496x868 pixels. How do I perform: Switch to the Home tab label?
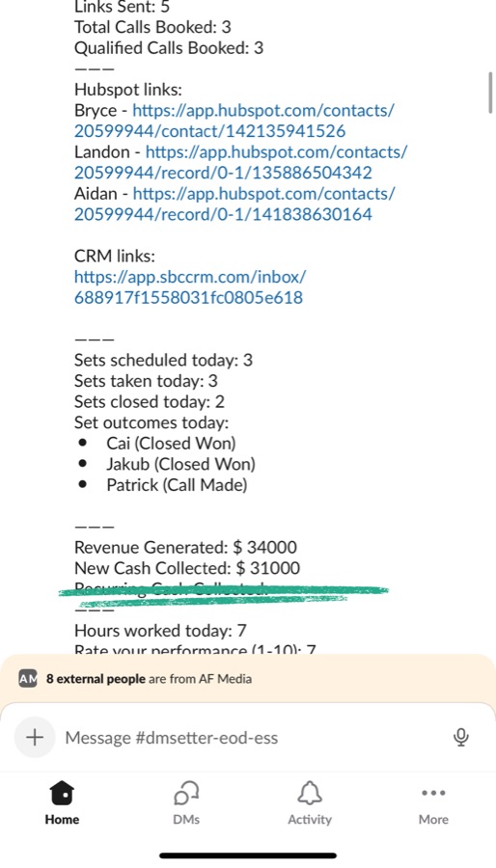(62, 819)
